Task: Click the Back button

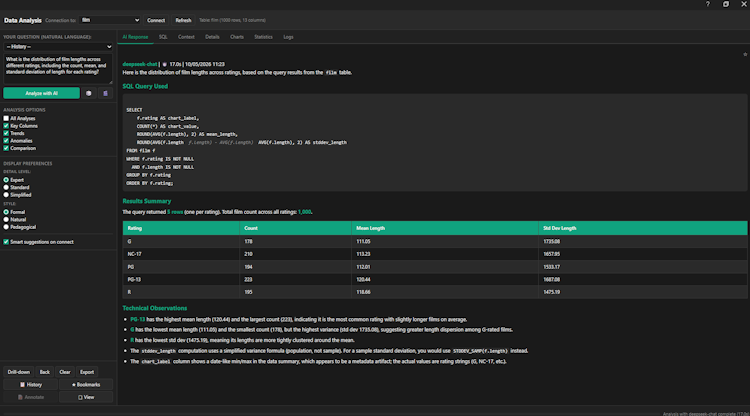Action: click(x=44, y=372)
